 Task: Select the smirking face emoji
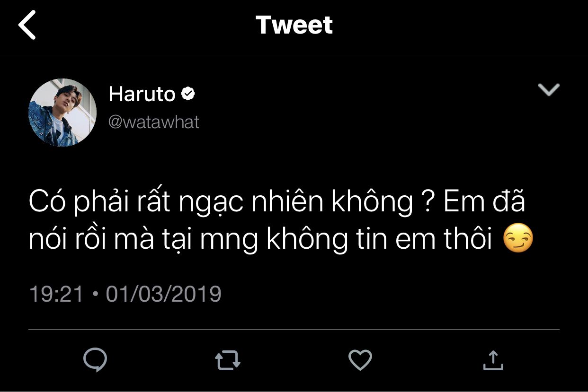click(518, 240)
